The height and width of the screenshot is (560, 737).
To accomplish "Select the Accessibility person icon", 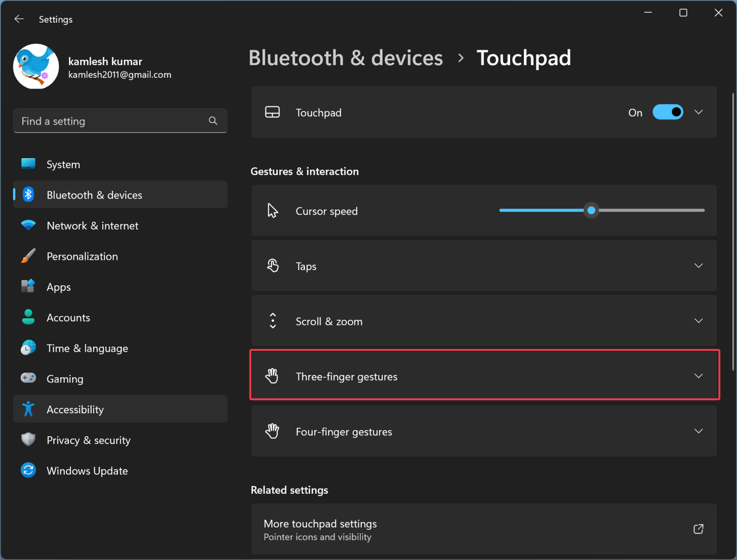I will (28, 409).
